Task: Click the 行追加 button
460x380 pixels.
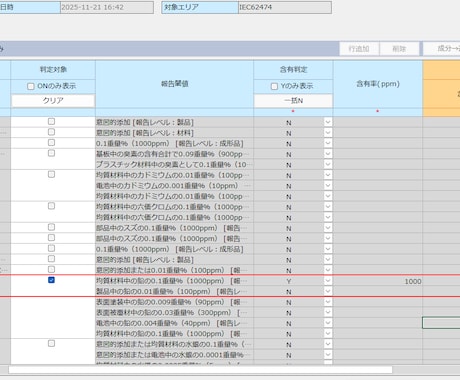Action: (359, 49)
